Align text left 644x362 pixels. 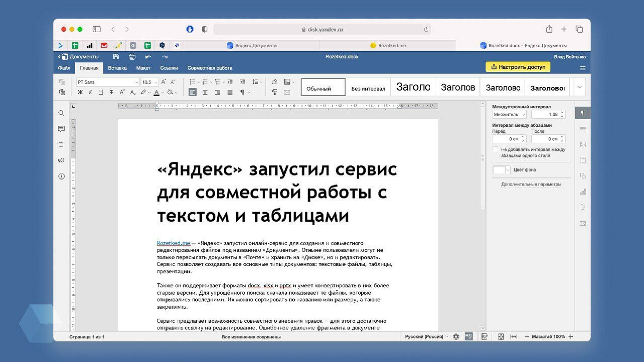point(193,92)
